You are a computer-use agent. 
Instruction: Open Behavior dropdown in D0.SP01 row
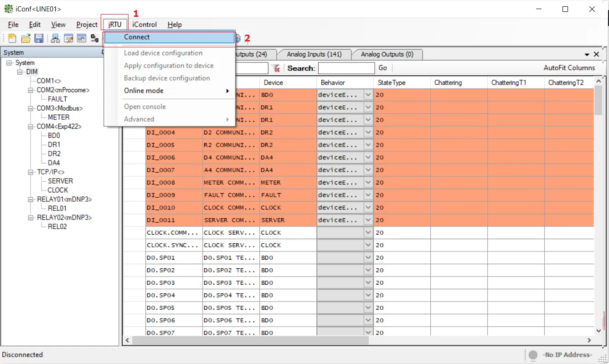368,258
